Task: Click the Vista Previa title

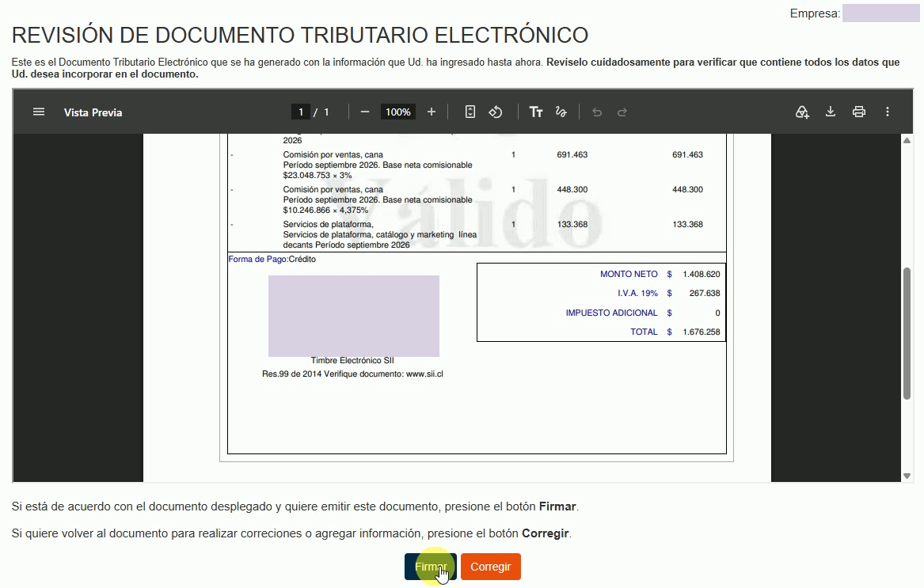Action: click(93, 112)
